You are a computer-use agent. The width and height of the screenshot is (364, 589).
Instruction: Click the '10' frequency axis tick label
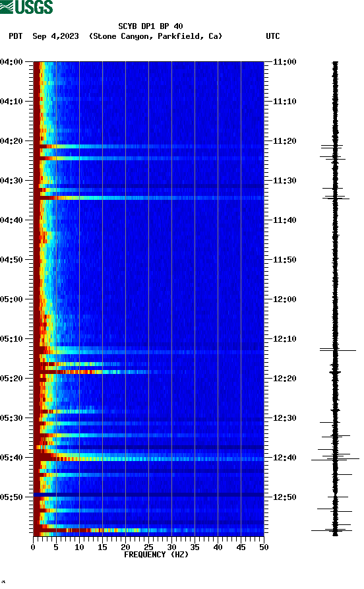pos(79,547)
